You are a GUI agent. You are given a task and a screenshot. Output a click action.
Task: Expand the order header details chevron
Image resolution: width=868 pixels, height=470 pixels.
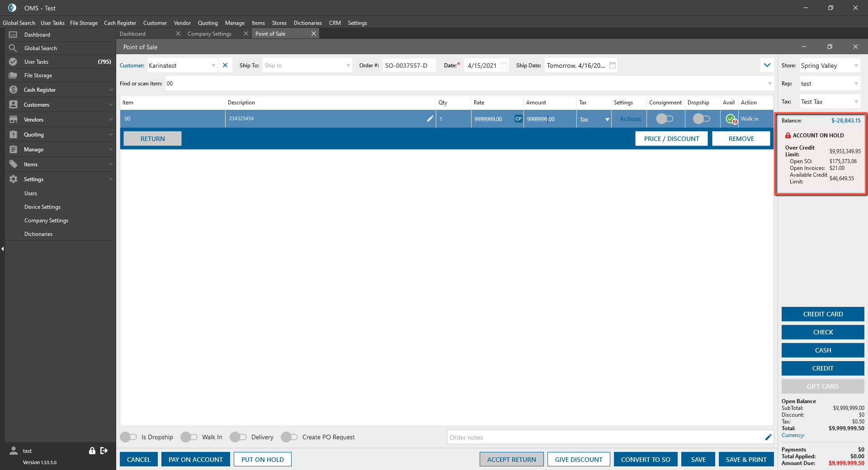click(x=767, y=65)
